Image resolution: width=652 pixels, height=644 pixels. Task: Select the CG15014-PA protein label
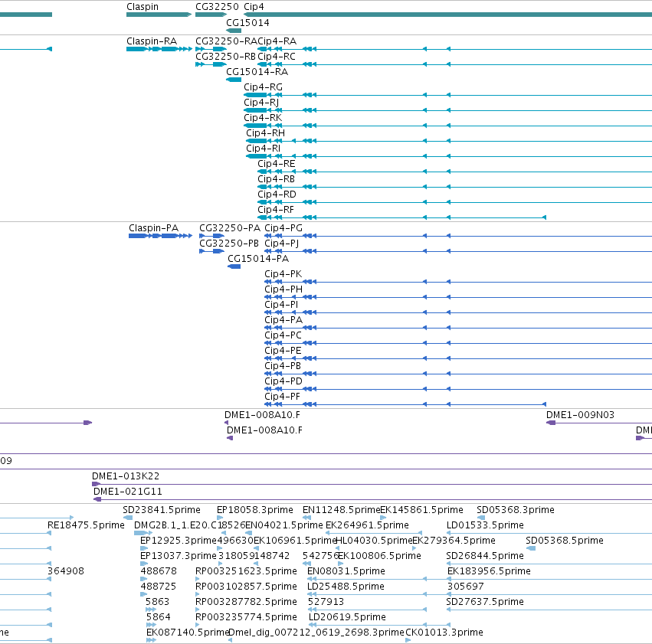[x=258, y=259]
